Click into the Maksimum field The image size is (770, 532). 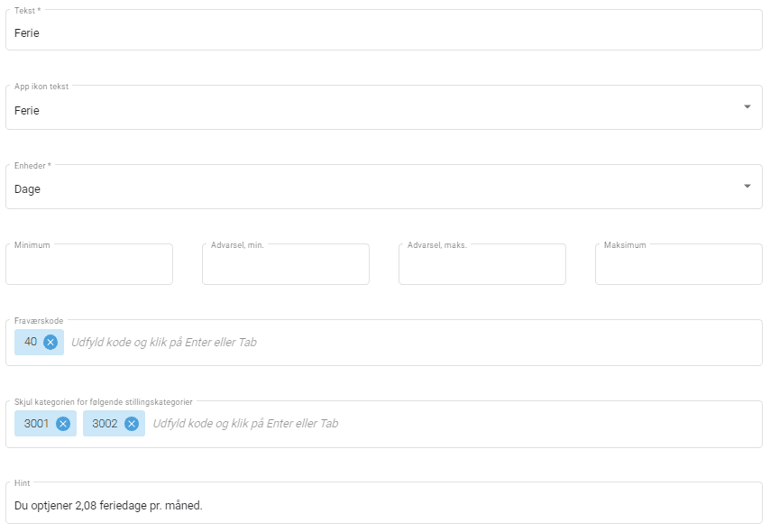coord(678,266)
